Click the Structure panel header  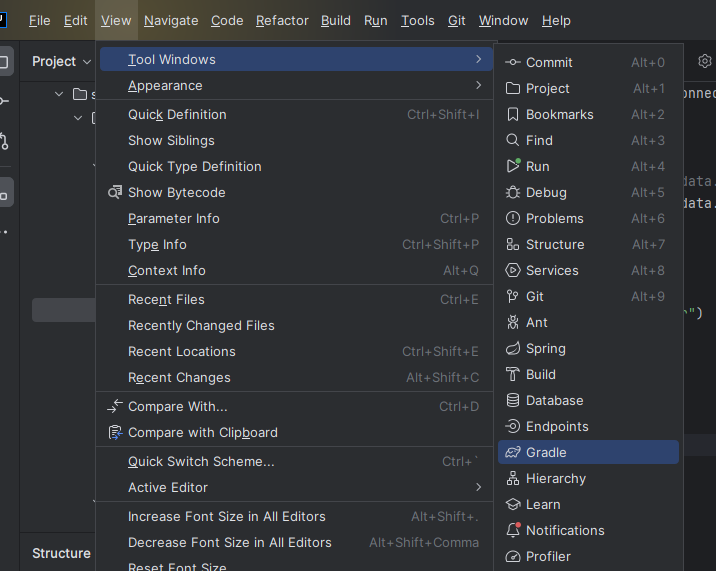(61, 553)
